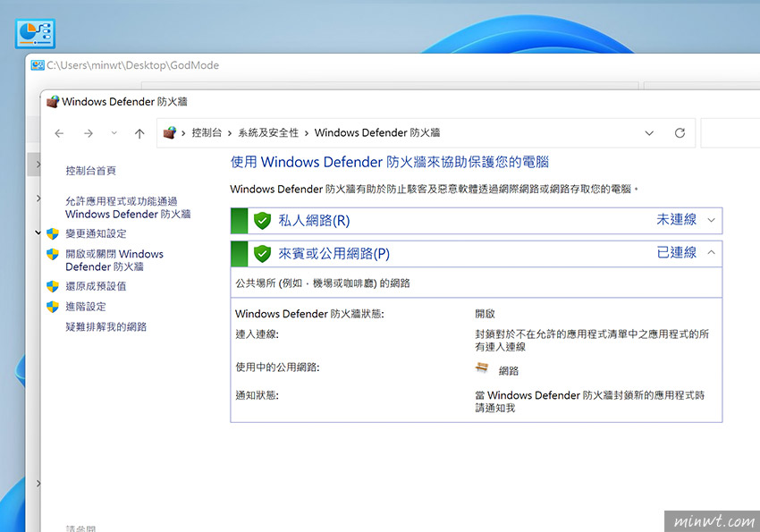This screenshot has width=760, height=532.
Task: Open recent locations dropdown chevron
Action: click(114, 132)
